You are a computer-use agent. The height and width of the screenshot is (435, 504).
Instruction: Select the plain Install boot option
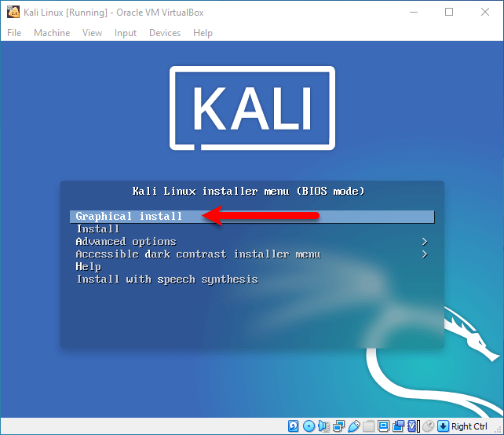(98, 229)
